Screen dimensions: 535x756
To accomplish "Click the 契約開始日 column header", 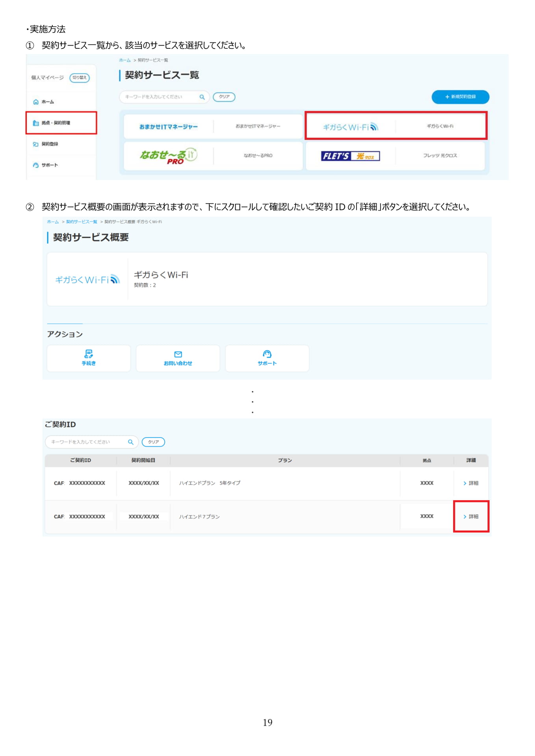I will point(143,460).
